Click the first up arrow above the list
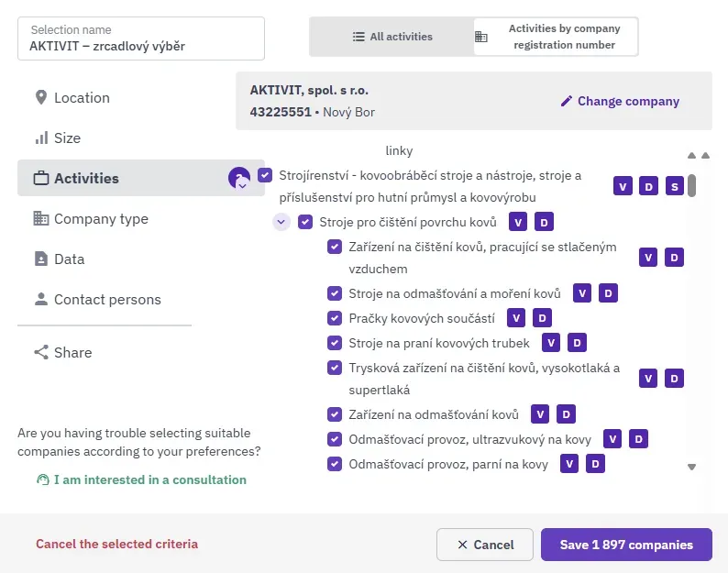 click(x=692, y=156)
